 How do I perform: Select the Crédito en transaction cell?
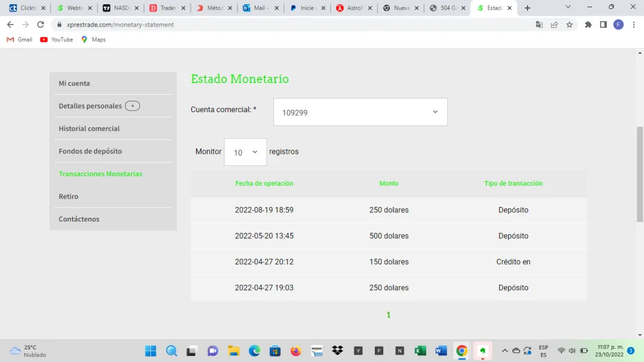pos(514,262)
